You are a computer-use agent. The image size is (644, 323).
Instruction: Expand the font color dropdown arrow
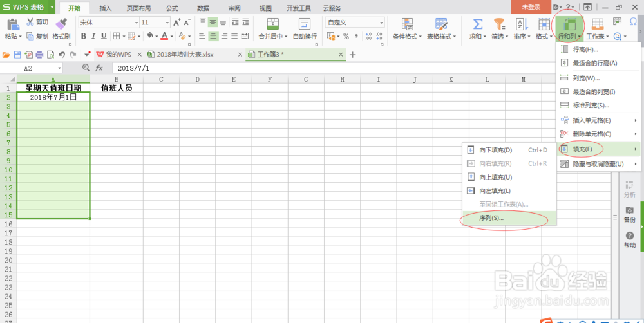tap(171, 37)
